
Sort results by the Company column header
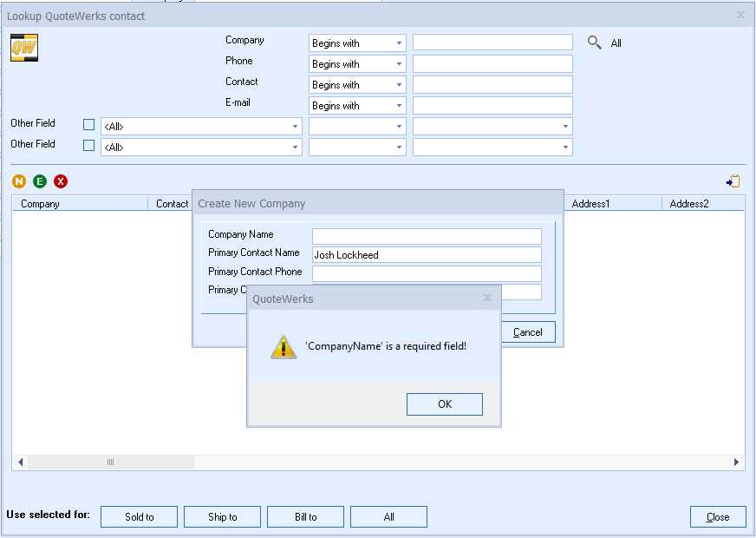tap(80, 204)
